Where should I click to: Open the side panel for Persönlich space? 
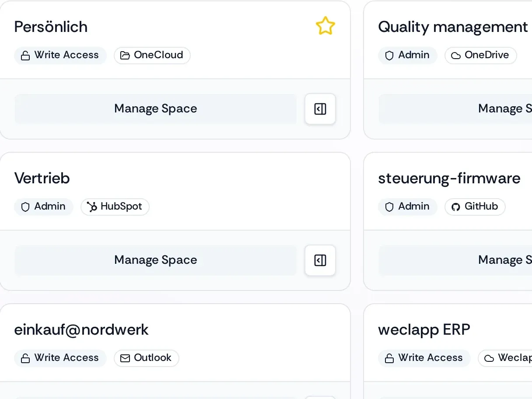320,109
